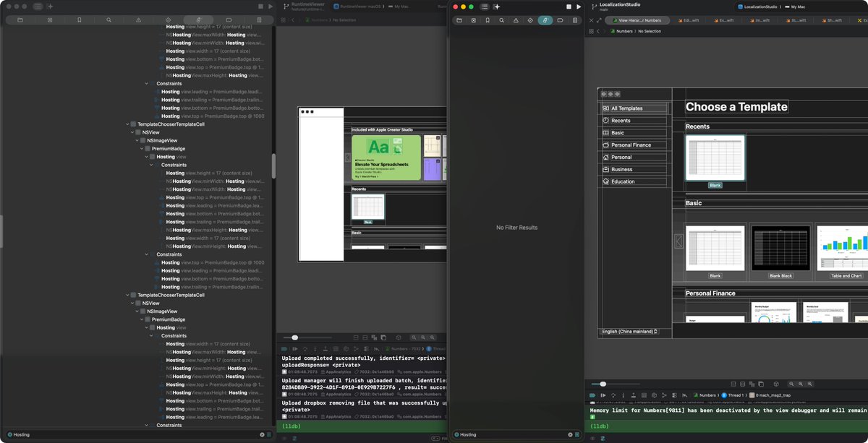
Task: Select Education category in Numbers sidebar
Action: (634, 181)
